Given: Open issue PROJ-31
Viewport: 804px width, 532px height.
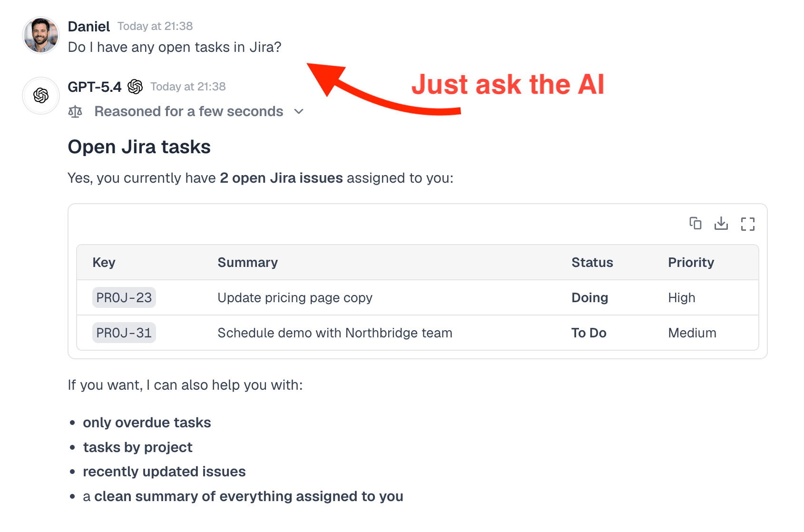Looking at the screenshot, I should [124, 333].
